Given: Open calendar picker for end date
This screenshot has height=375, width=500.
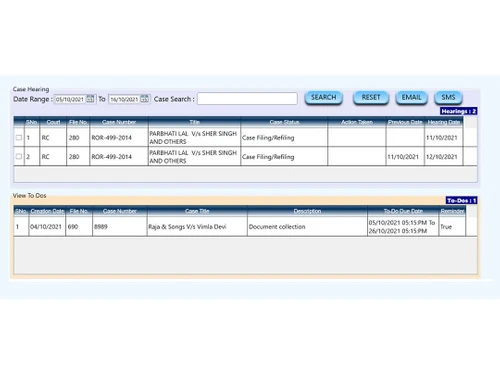Looking at the screenshot, I should [144, 99].
